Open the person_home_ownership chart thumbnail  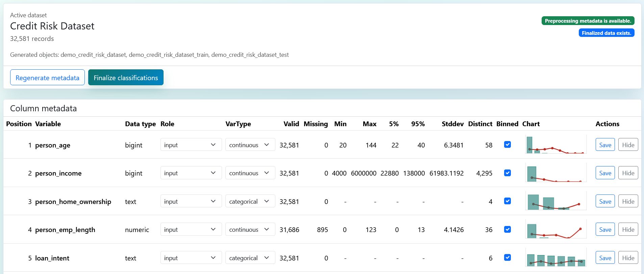(556, 201)
